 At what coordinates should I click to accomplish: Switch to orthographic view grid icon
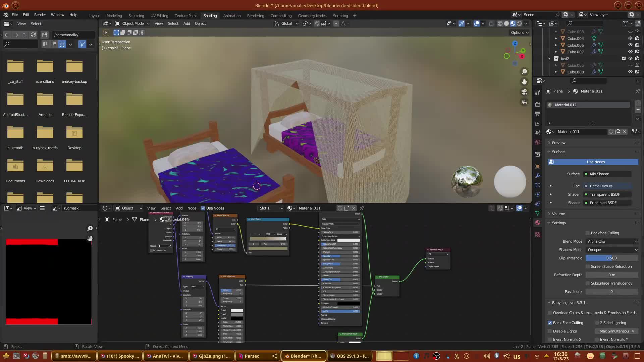pyautogui.click(x=524, y=102)
